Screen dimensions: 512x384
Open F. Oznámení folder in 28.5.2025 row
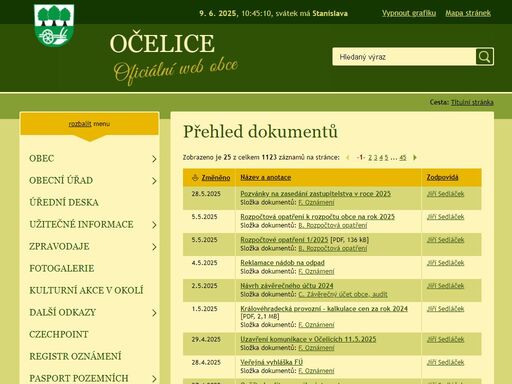coord(316,202)
